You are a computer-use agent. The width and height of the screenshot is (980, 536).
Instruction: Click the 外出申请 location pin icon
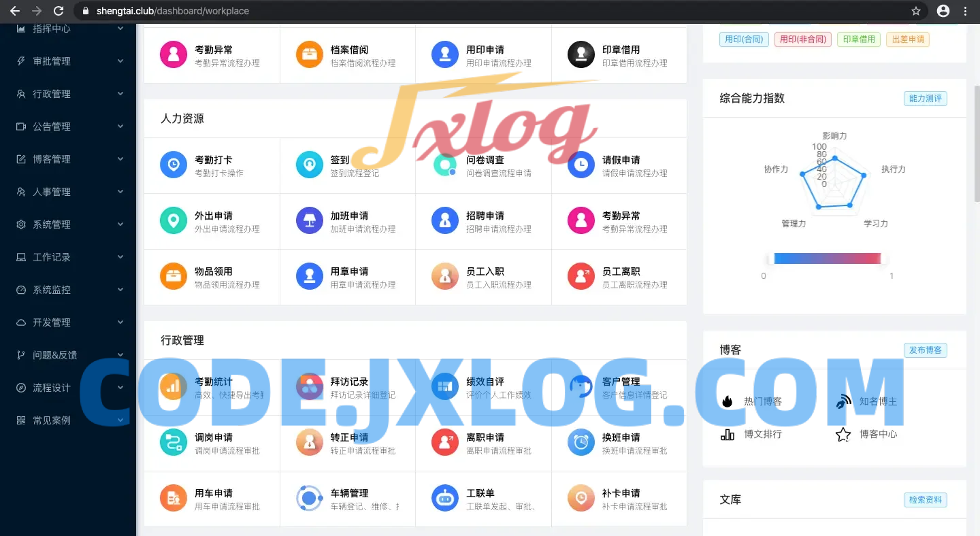pos(174,221)
